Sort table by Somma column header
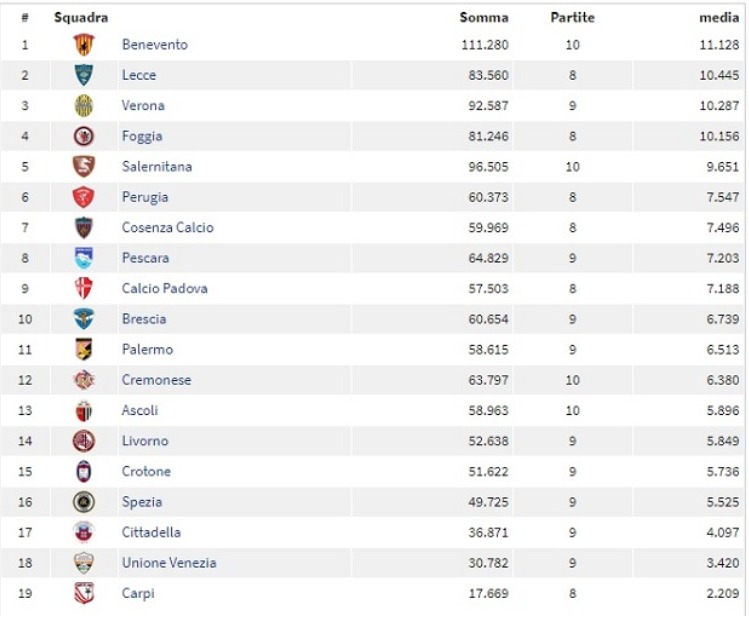Screen dimensions: 749x621 click(x=484, y=18)
